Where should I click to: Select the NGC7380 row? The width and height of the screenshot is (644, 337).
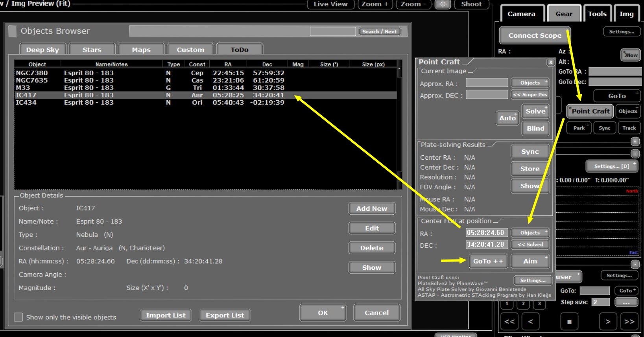point(205,73)
